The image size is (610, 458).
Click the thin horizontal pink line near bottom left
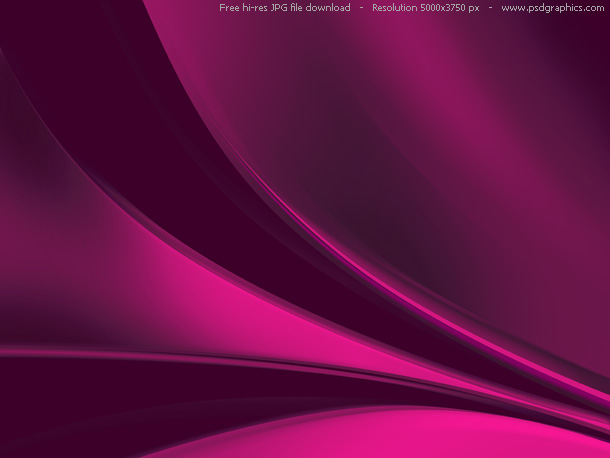[x=100, y=352]
